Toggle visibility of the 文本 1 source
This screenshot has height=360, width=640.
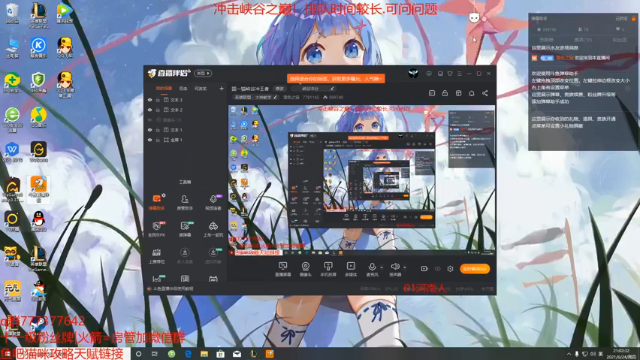[x=150, y=130]
